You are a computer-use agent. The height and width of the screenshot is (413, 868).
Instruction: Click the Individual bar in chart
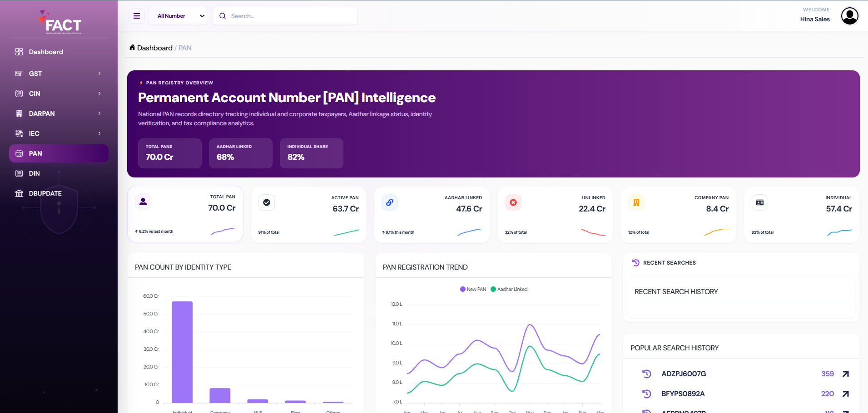(182, 352)
